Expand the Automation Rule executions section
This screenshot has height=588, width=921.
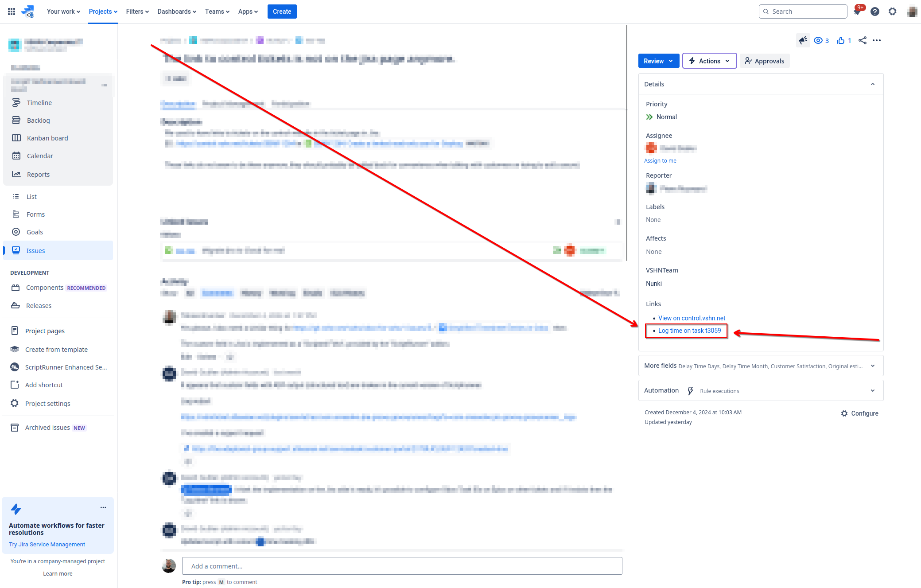[x=873, y=391]
